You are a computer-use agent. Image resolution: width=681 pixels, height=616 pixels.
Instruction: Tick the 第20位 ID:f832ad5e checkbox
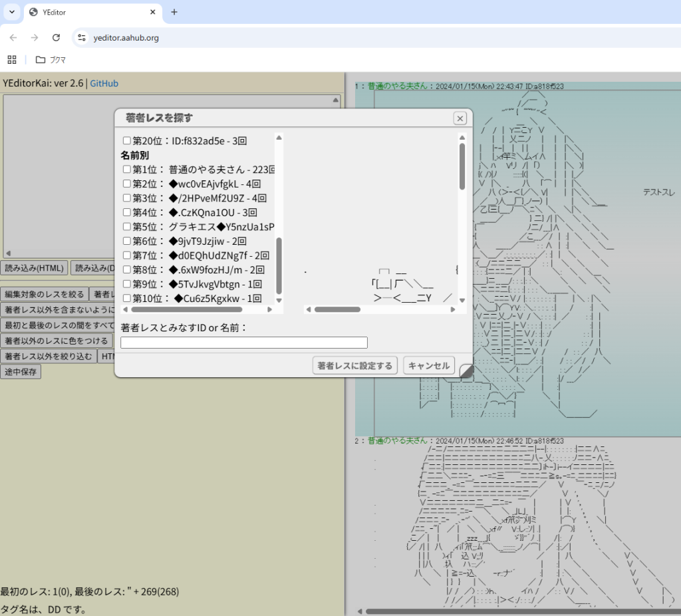click(127, 140)
